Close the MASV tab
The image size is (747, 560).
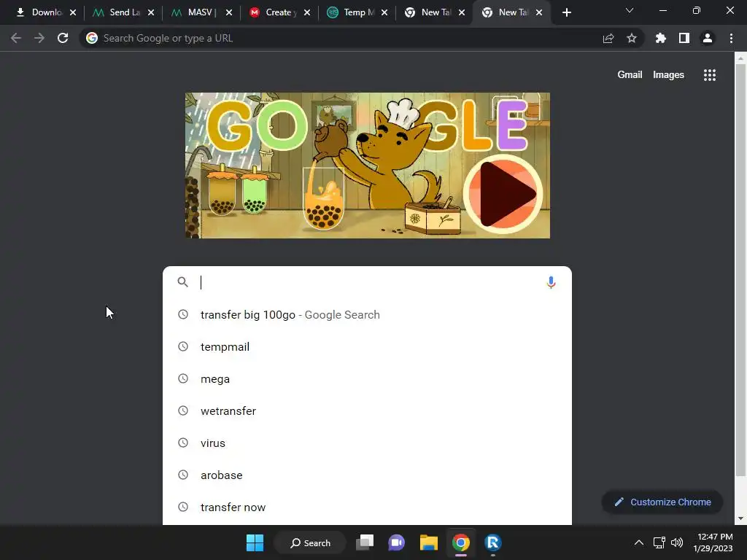pos(229,12)
